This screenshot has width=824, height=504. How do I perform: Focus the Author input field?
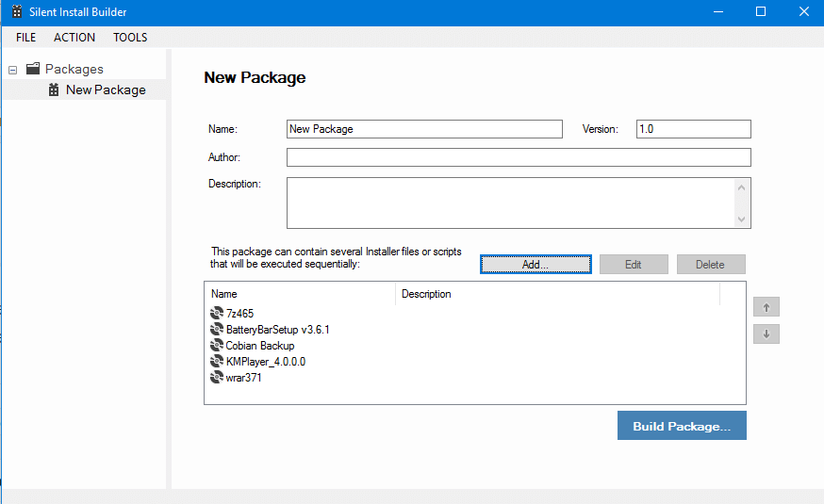click(519, 157)
